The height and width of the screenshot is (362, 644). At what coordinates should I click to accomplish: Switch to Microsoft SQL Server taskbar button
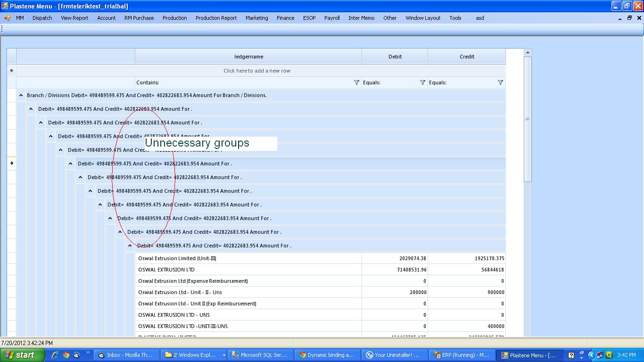coord(260,355)
